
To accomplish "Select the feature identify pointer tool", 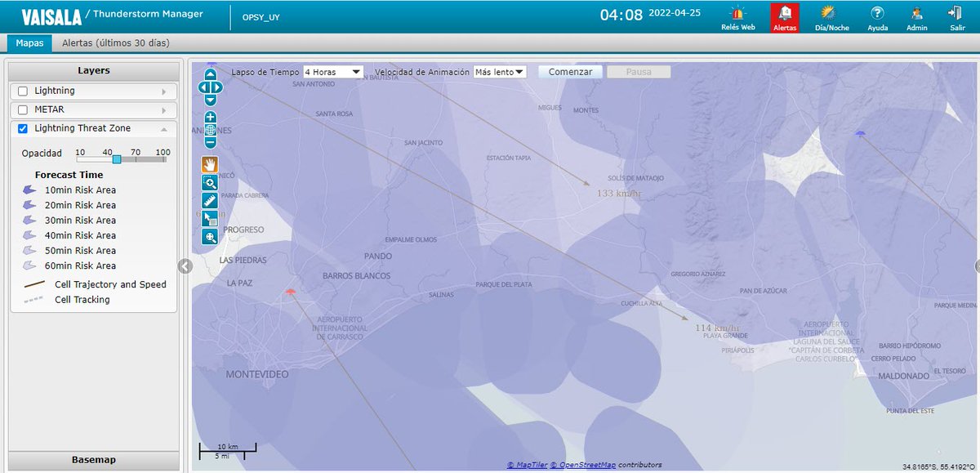I will (211, 219).
